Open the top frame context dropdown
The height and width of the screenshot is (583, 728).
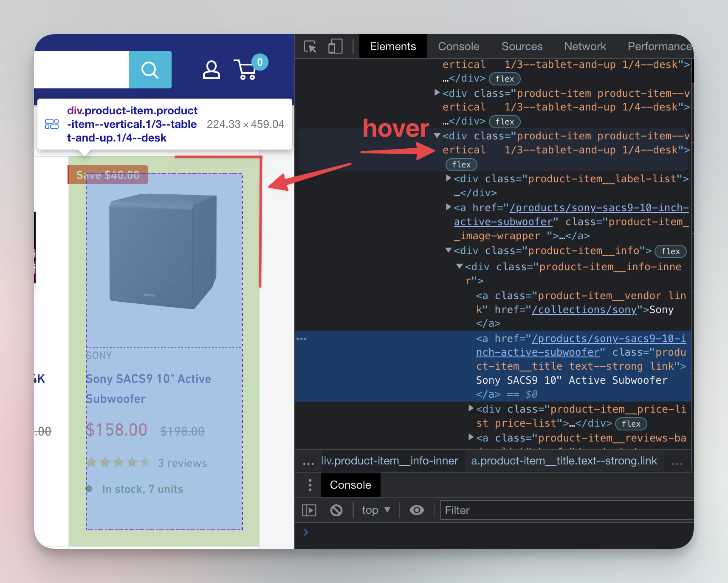375,510
